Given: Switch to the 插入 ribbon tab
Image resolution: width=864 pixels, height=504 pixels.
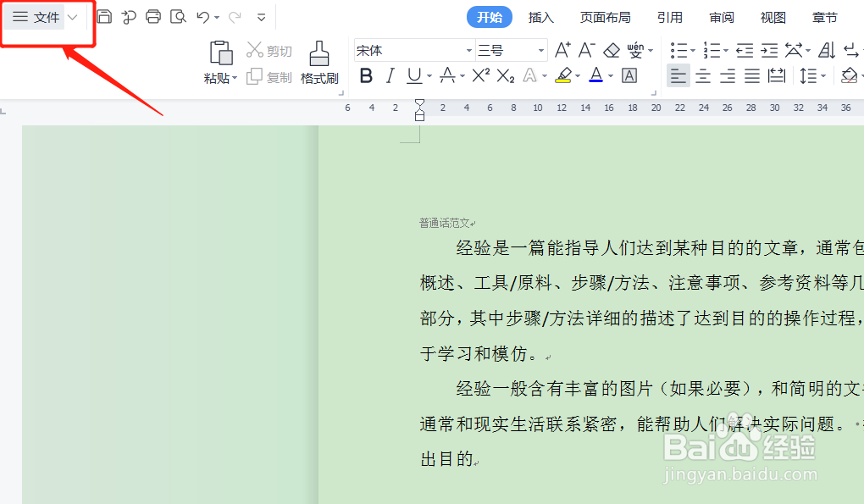Looking at the screenshot, I should (540, 16).
